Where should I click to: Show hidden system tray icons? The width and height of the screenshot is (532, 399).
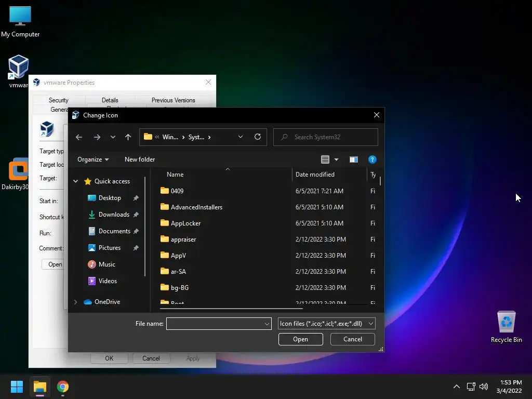[457, 387]
